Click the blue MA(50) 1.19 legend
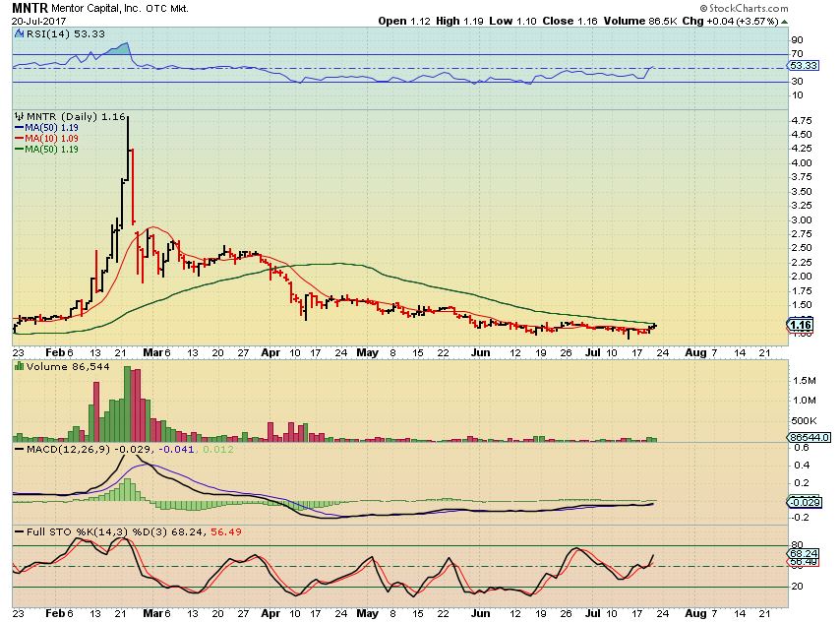The height and width of the screenshot is (623, 840). click(x=46, y=128)
